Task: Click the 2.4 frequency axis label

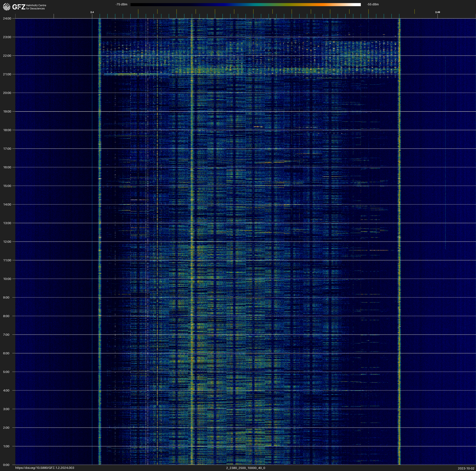Action: [x=92, y=12]
